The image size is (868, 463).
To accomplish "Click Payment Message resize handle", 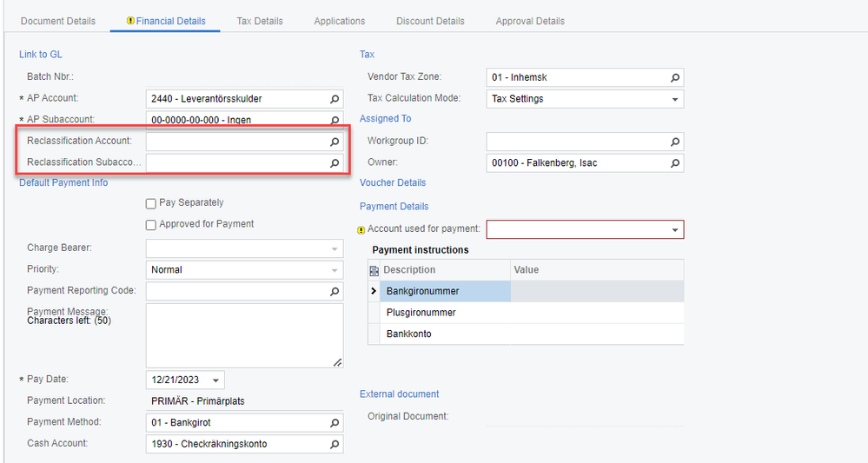I will click(338, 362).
